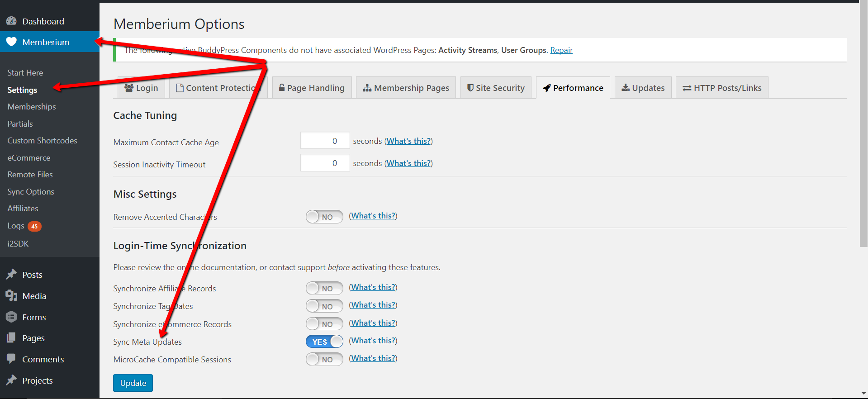Image resolution: width=868 pixels, height=399 pixels.
Task: Click the Maximum Contact Cache Age field
Action: 325,141
